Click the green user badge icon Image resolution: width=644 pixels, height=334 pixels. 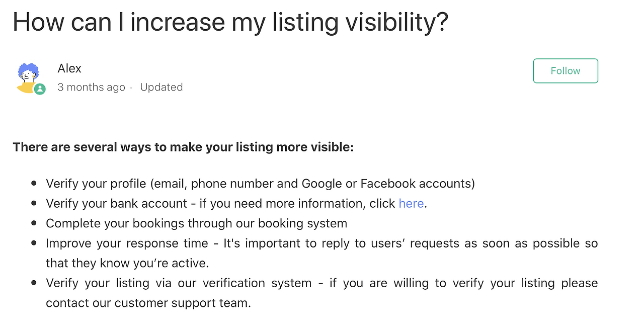pos(40,89)
